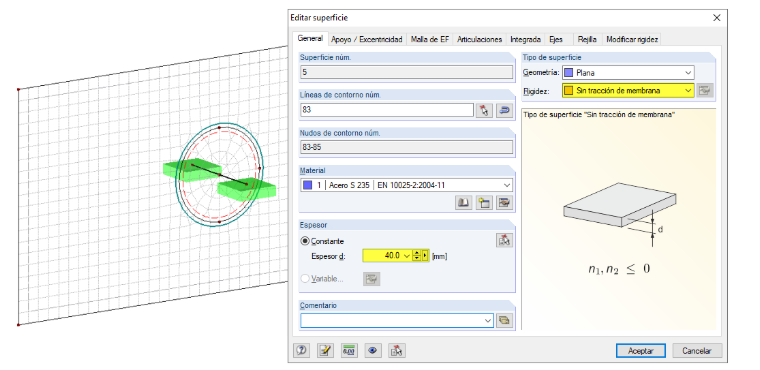
Task: Switch to the Malla de EF tab
Action: pyautogui.click(x=429, y=40)
